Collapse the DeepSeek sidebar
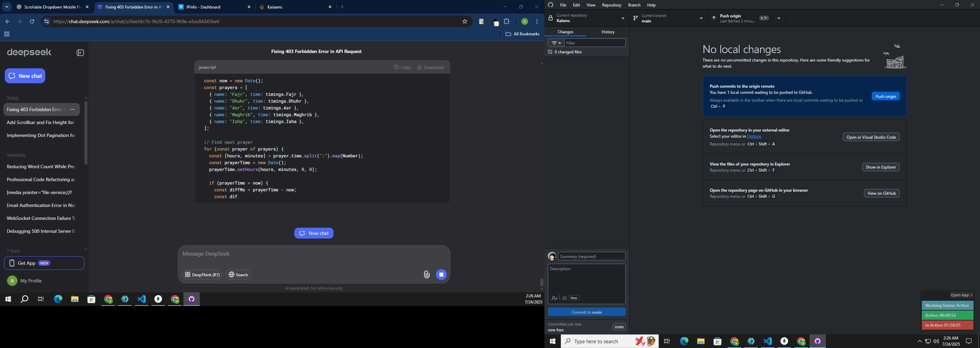This screenshot has height=348, width=980. tap(80, 53)
